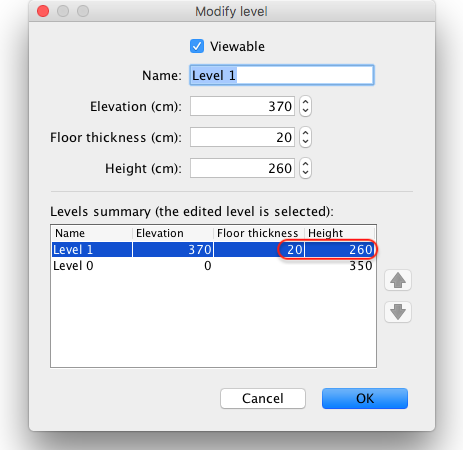Increase Floor thickness with stepper up arrow

tap(305, 132)
